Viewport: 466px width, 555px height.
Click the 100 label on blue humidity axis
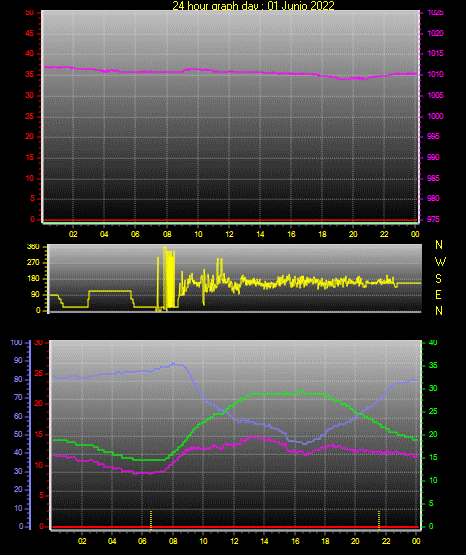17,343
